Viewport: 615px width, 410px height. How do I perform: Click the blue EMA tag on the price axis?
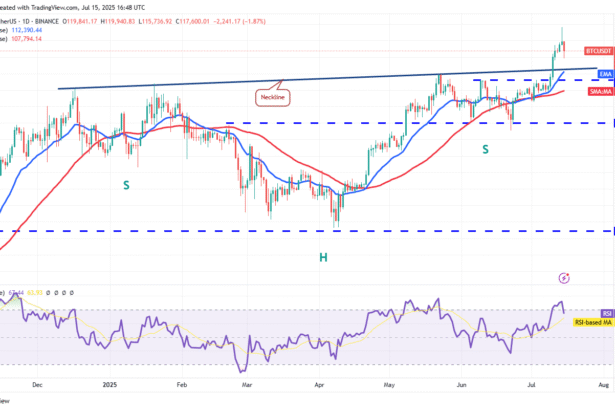605,74
